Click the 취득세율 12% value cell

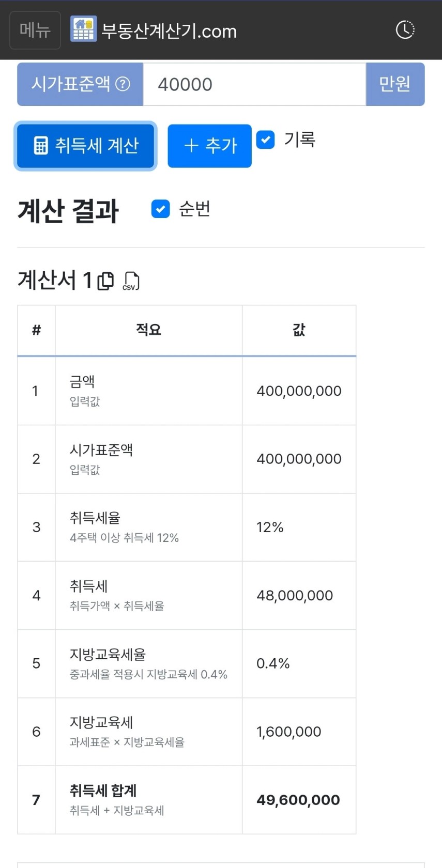[270, 527]
